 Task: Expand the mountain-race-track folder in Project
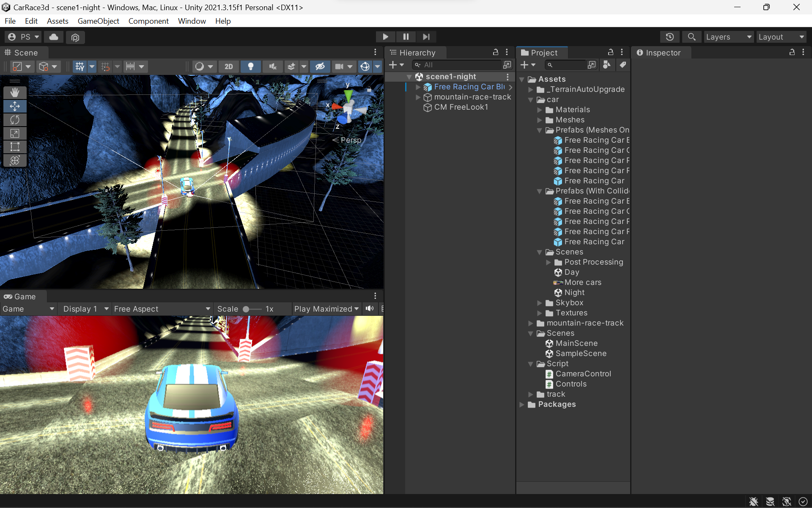[531, 323]
